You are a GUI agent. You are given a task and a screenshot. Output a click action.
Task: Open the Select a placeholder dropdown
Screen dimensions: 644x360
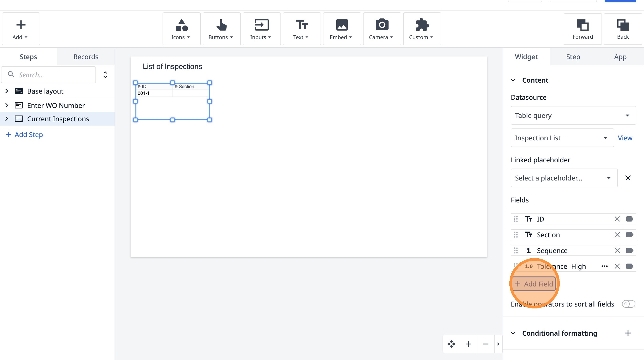(x=564, y=178)
